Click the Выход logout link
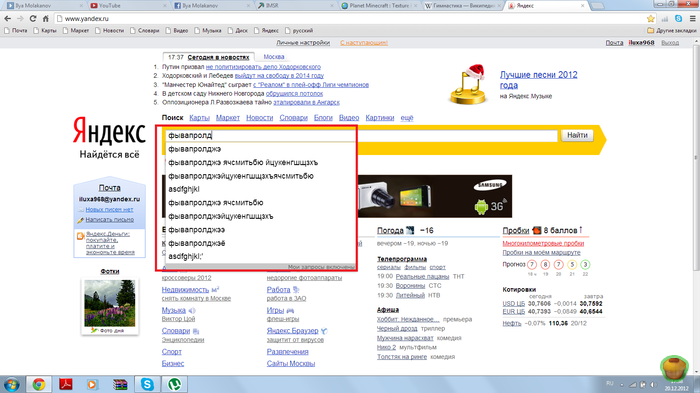Image resolution: width=700 pixels, height=393 pixels. (x=670, y=43)
